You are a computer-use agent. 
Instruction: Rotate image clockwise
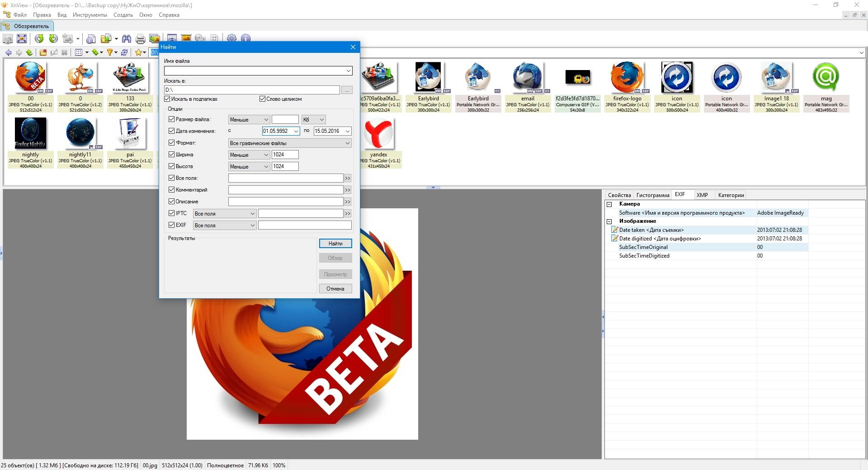click(53, 38)
